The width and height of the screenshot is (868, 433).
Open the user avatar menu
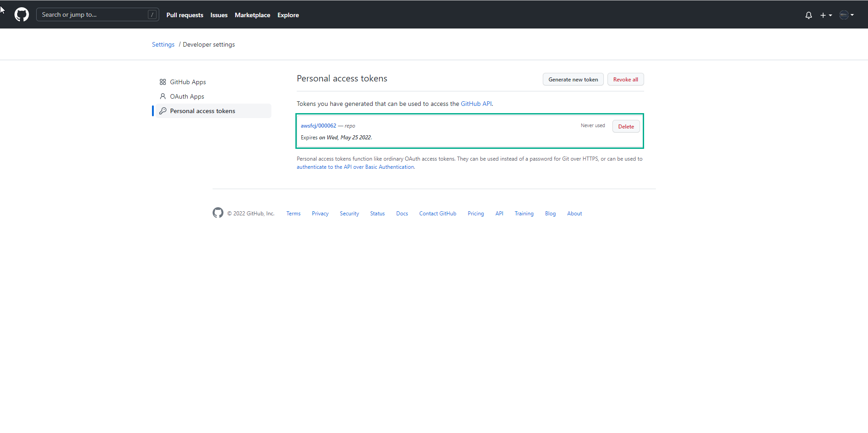click(x=847, y=15)
